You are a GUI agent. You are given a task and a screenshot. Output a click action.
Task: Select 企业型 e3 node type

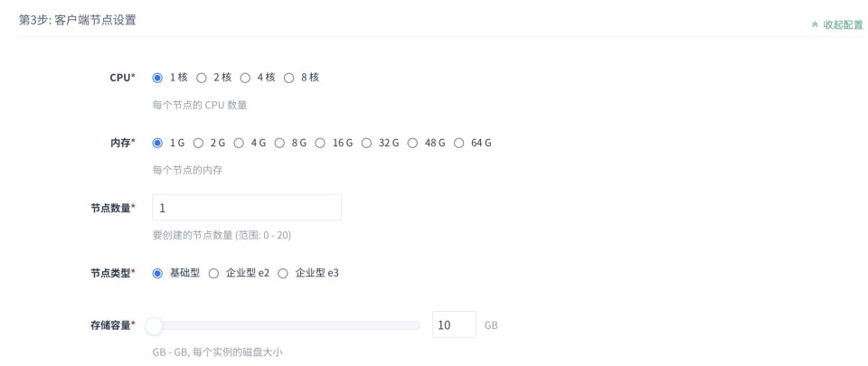(283, 273)
